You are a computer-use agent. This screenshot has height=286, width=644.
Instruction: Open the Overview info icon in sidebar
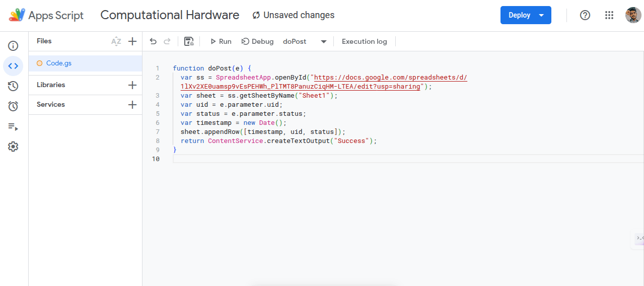(13, 46)
